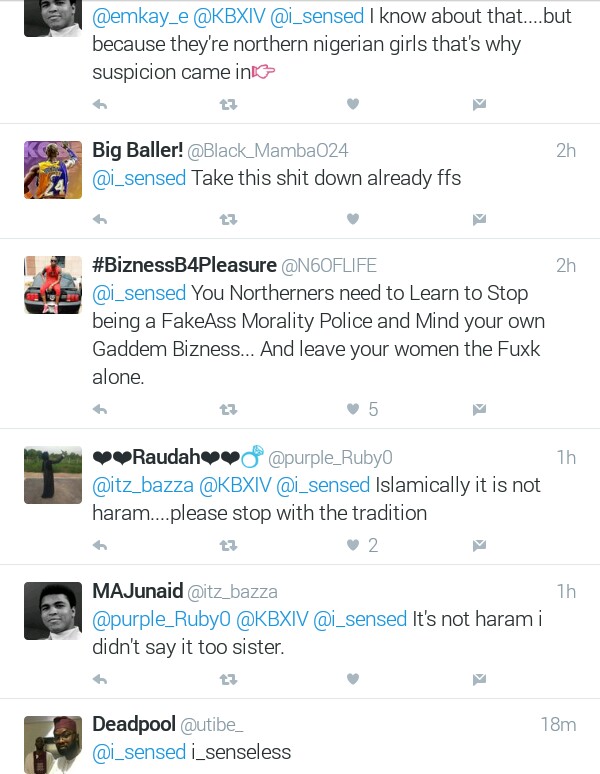This screenshot has height=774, width=600.
Task: Reply to the #BiznessB4Pleasure tweet
Action: tap(100, 410)
